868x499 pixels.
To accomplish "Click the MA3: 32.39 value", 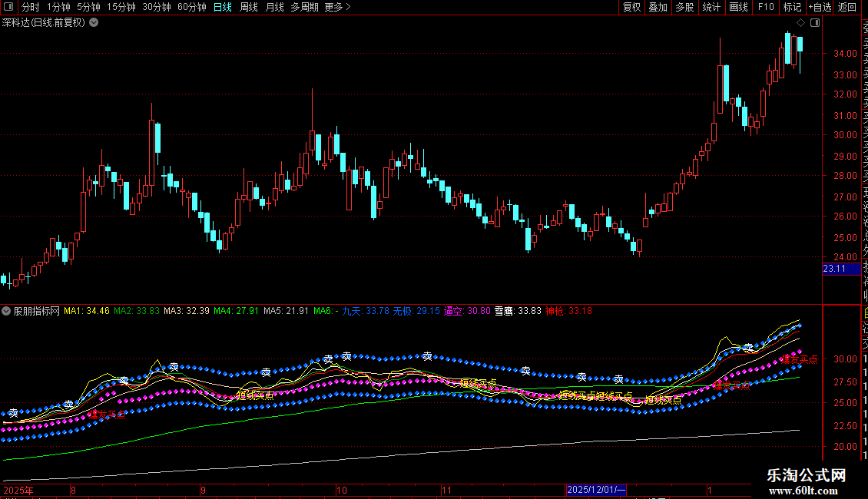I will (x=187, y=311).
